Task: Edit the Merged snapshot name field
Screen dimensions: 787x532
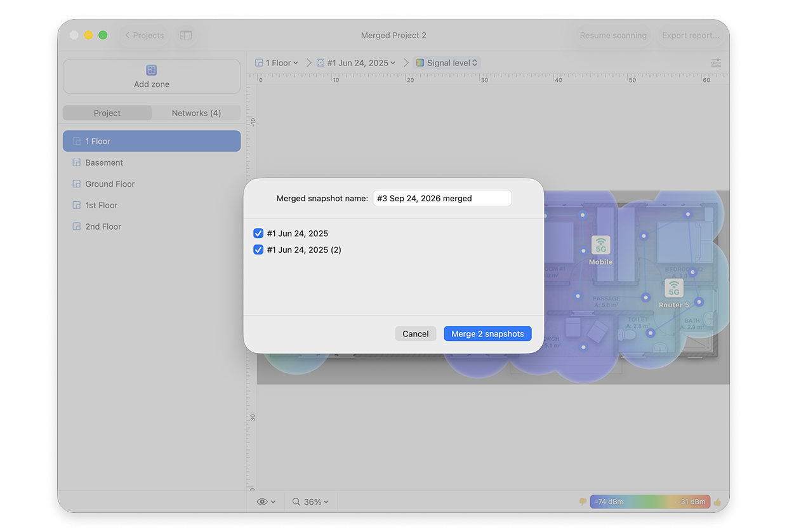Action: pyautogui.click(x=442, y=198)
